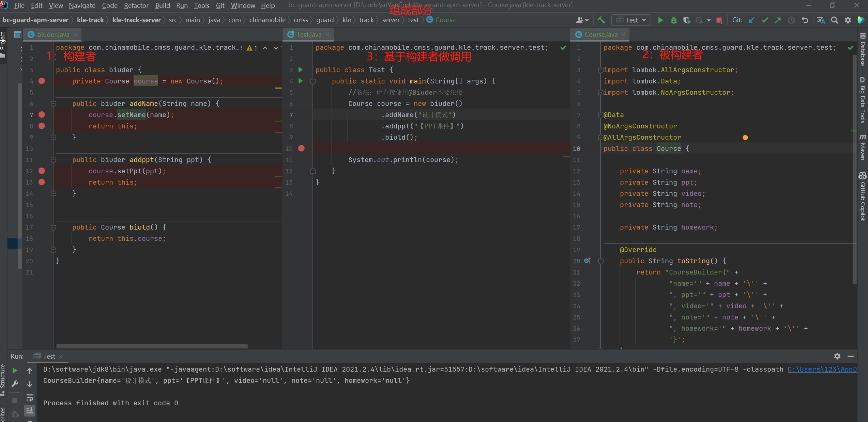Click the Build Project hammer icon

601,20
